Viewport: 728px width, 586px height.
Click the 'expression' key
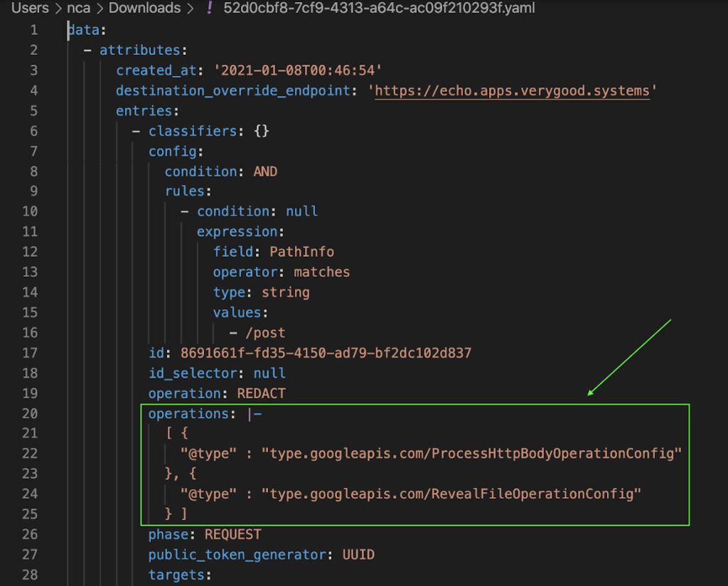tap(237, 232)
